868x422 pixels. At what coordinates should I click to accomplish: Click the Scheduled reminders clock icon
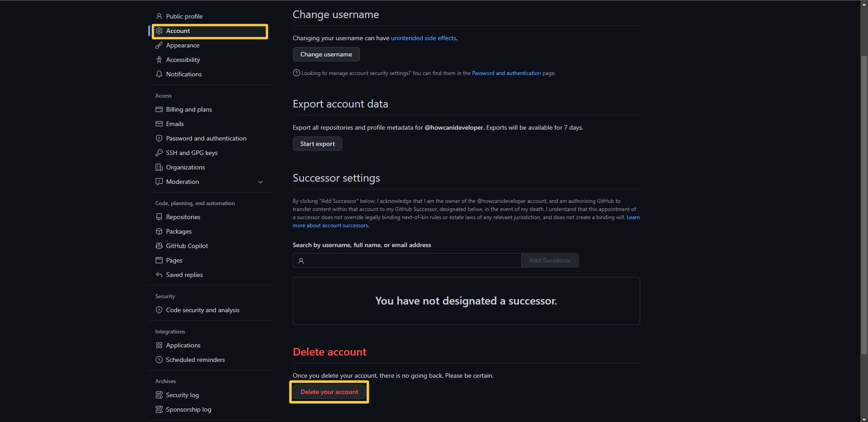[x=159, y=360]
